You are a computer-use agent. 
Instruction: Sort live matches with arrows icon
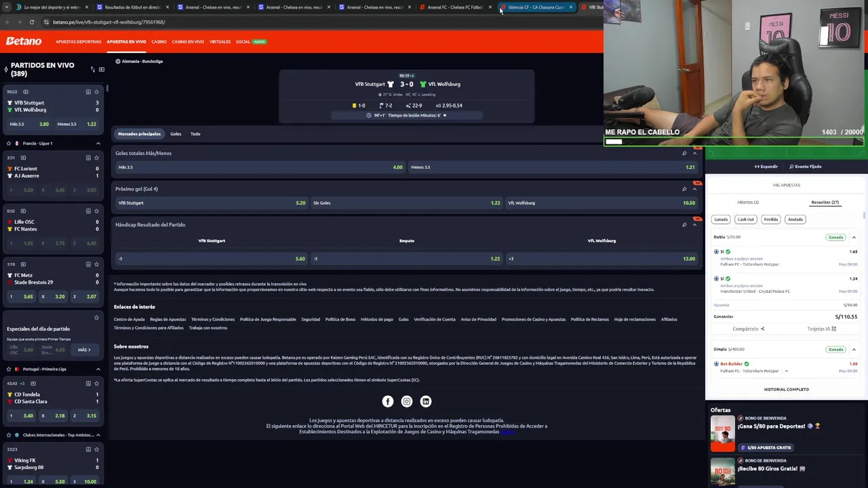93,69
